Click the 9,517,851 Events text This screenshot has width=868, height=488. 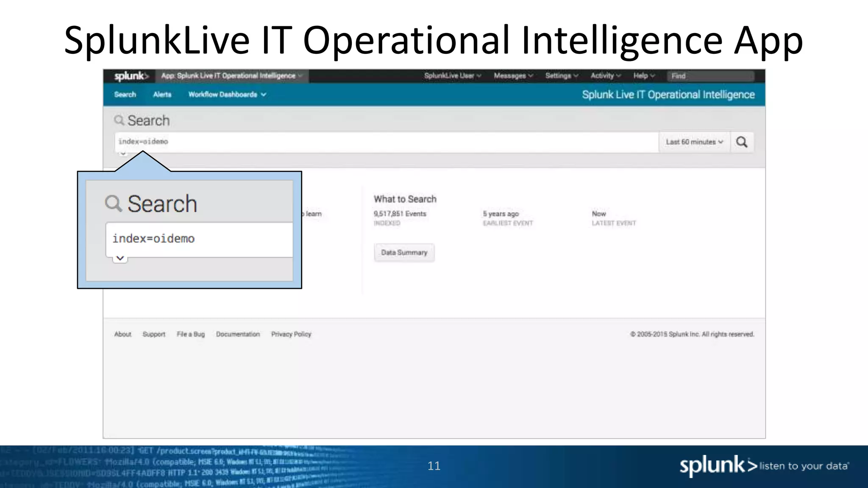tap(400, 214)
